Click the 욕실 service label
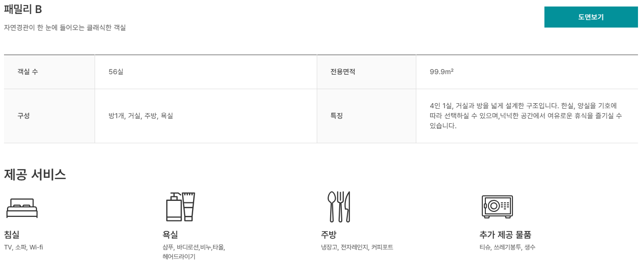The image size is (644, 264). point(170,234)
